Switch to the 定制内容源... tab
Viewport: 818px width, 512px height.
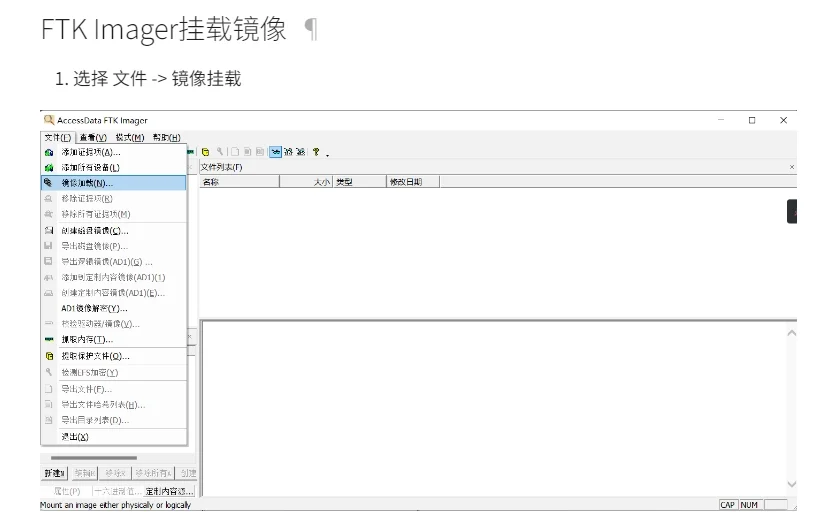[x=170, y=491]
